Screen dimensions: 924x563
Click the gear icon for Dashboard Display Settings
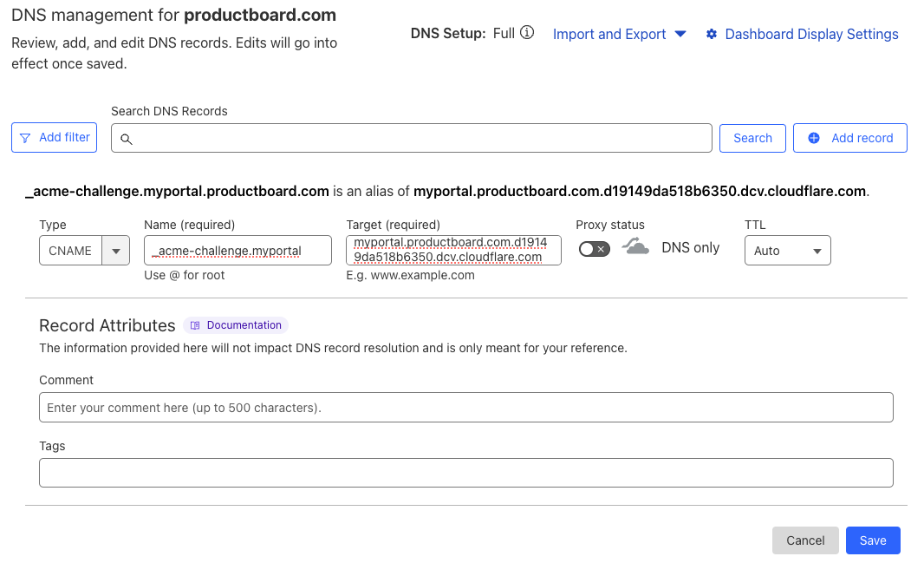click(x=712, y=34)
